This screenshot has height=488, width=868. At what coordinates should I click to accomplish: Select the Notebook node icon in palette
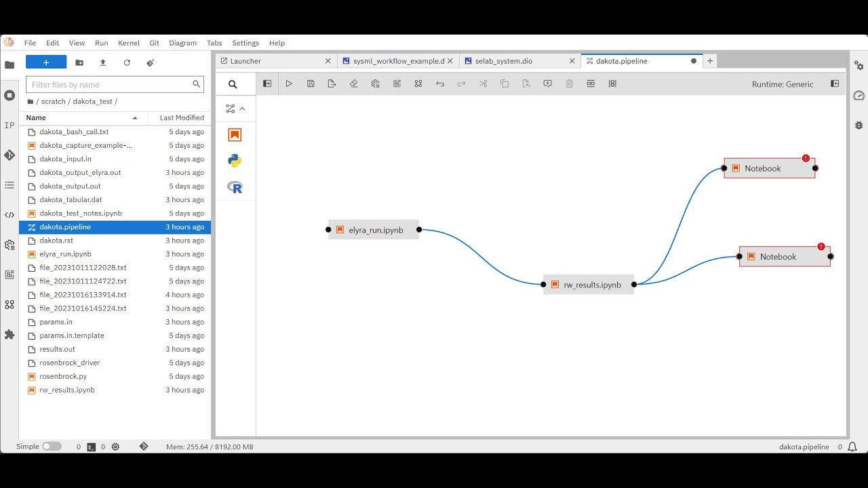pos(235,135)
